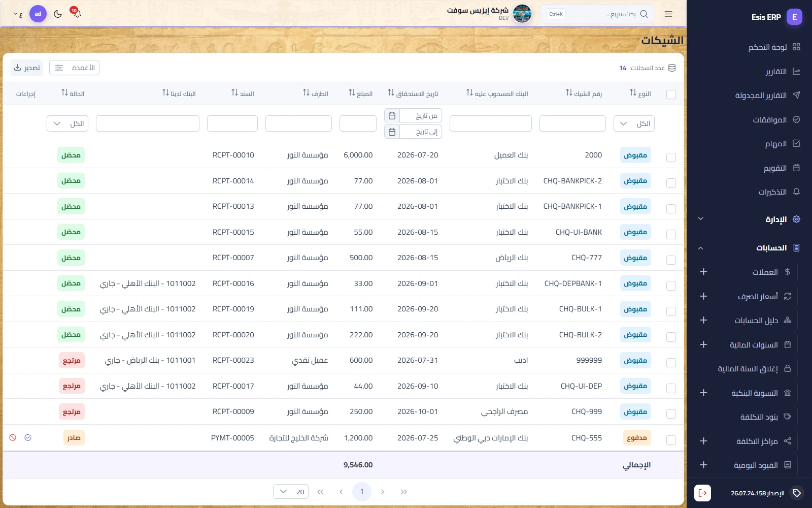The height and width of the screenshot is (508, 812).
Task: Add new القيود اليومية with plus icon
Action: [703, 465]
